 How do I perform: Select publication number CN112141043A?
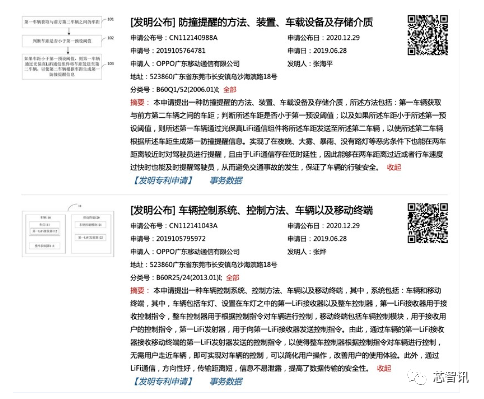tap(193, 226)
